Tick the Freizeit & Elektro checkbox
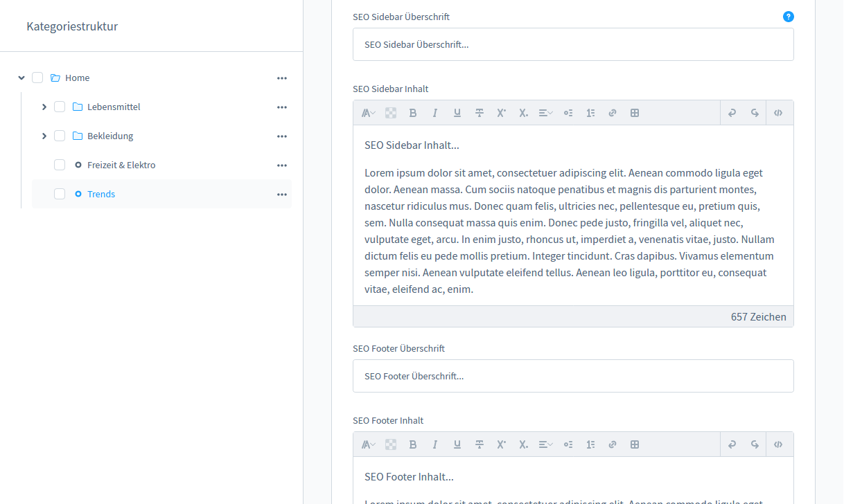The image size is (844, 504). 60,165
